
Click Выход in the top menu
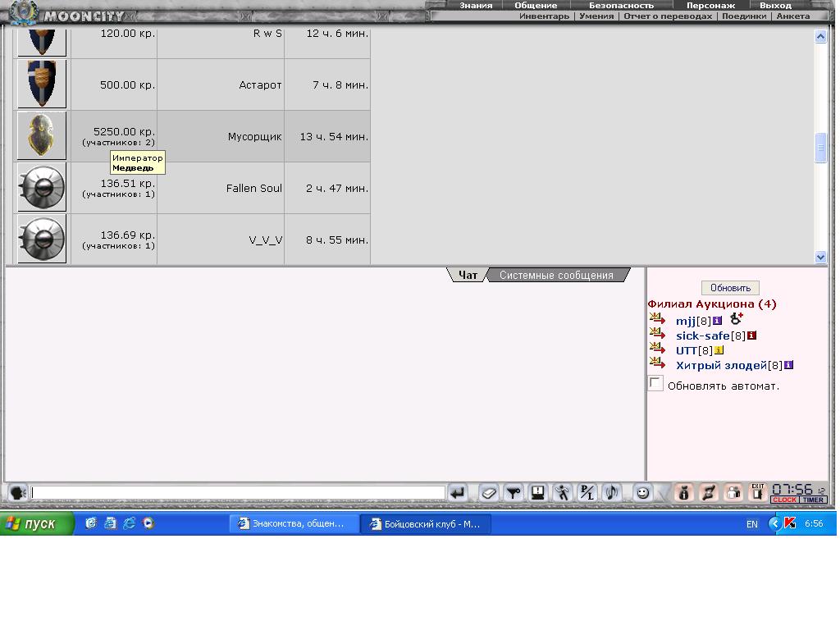click(775, 6)
